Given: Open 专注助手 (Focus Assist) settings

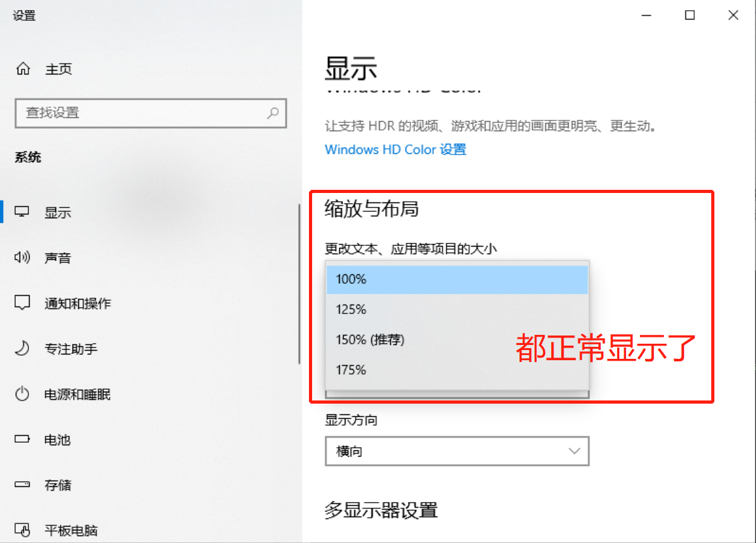Looking at the screenshot, I should 23,348.
